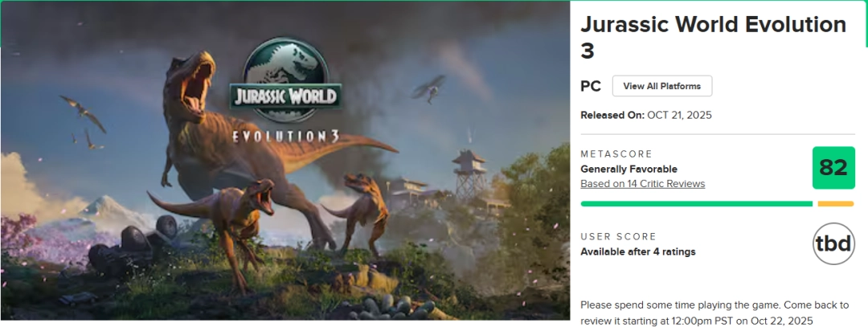Click the Jurassic World Evolution 3 title heading
The width and height of the screenshot is (868, 335).
[x=713, y=37]
